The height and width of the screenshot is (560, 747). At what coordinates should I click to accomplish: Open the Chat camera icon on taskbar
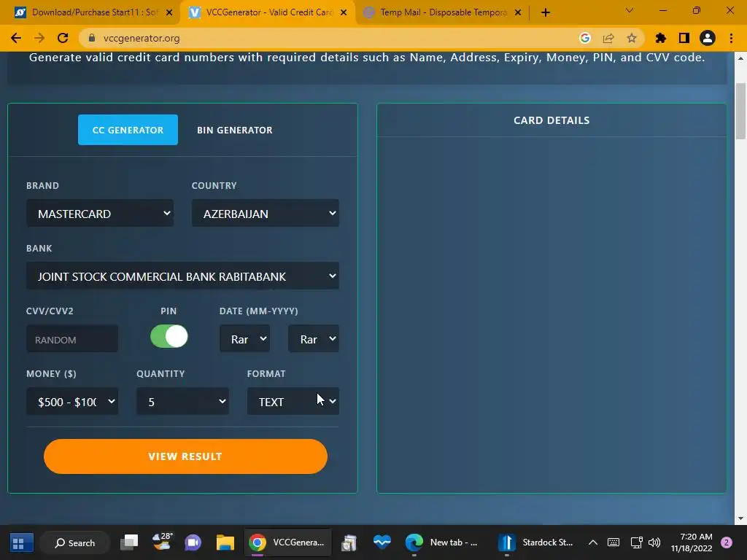[193, 542]
